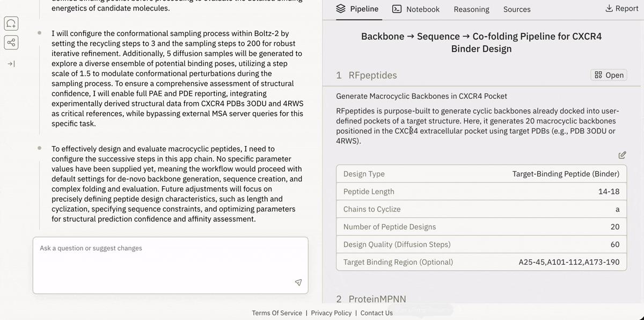Select the '2 ProteinMPNN' step heading
The width and height of the screenshot is (644, 320).
[371, 299]
